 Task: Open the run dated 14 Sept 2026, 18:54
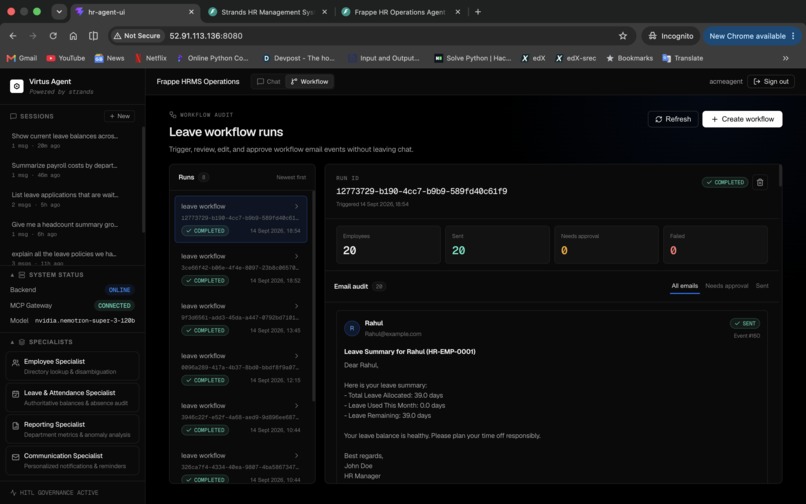coord(241,219)
